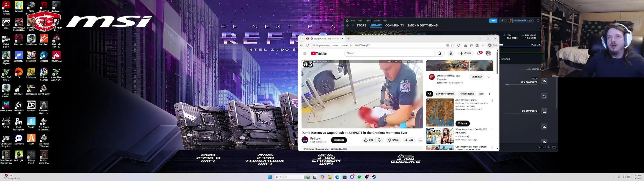This screenshot has width=644, height=181.
Task: Open the DayZ desktop icon
Action: tap(6, 24)
